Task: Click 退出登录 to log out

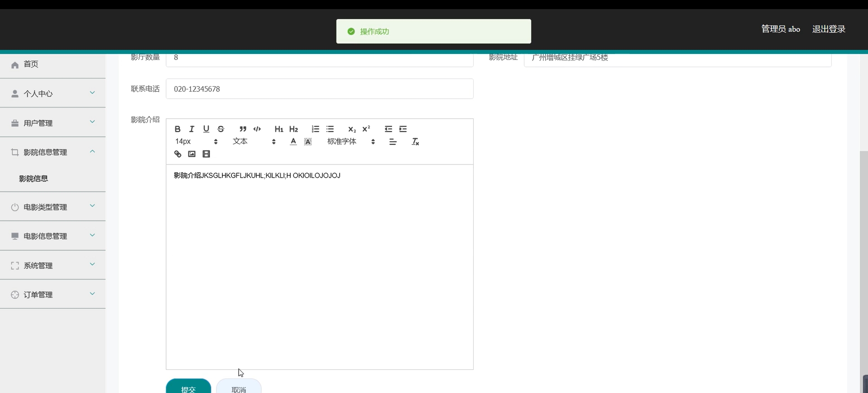Action: [829, 29]
